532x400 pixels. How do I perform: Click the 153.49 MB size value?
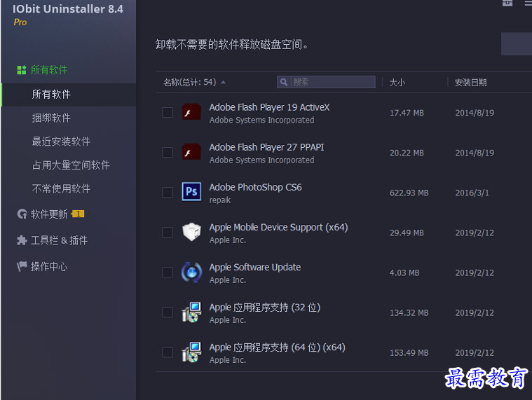click(x=409, y=353)
